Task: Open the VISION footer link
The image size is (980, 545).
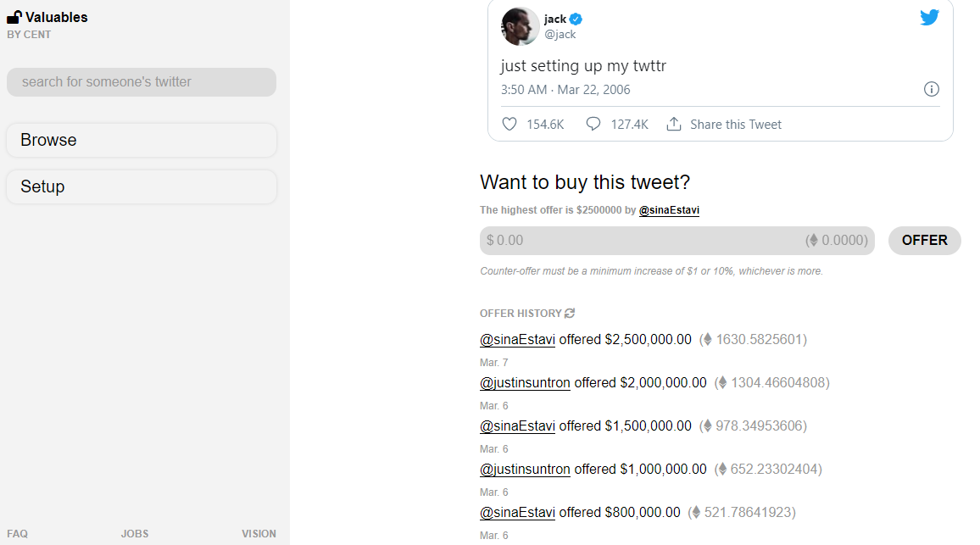Action: click(x=259, y=534)
